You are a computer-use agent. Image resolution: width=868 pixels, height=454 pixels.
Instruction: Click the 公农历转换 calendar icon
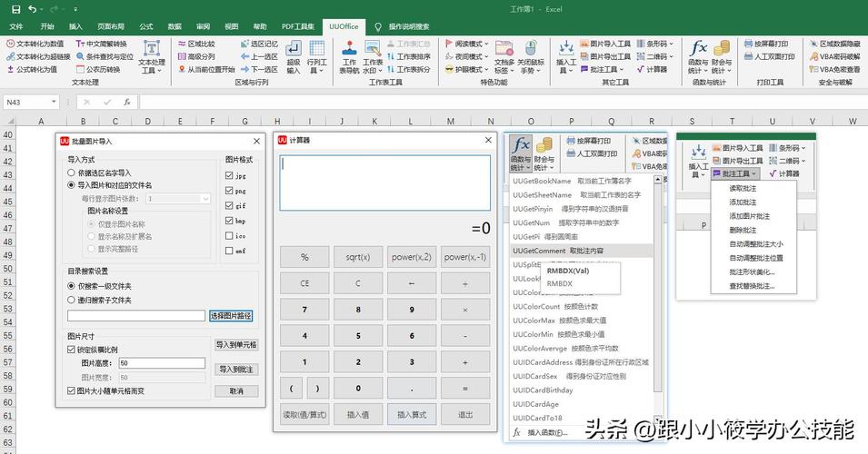80,69
